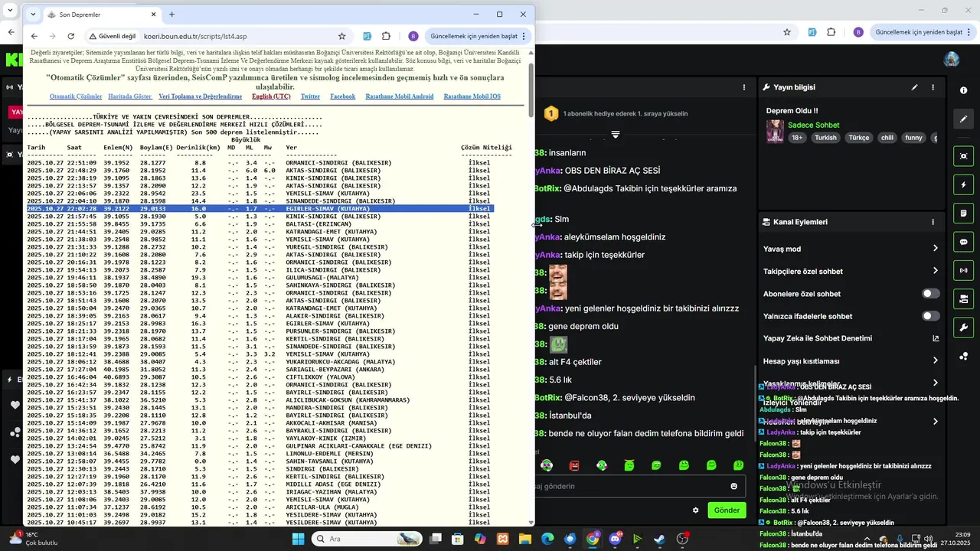The width and height of the screenshot is (980, 551).
Task: Open a new tab next to Son Depremler
Action: [171, 15]
